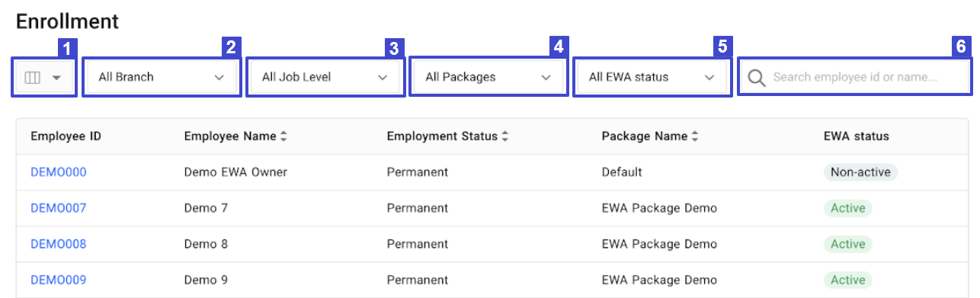Image resolution: width=980 pixels, height=298 pixels.
Task: Click Active badge for Demo 9
Action: click(848, 280)
